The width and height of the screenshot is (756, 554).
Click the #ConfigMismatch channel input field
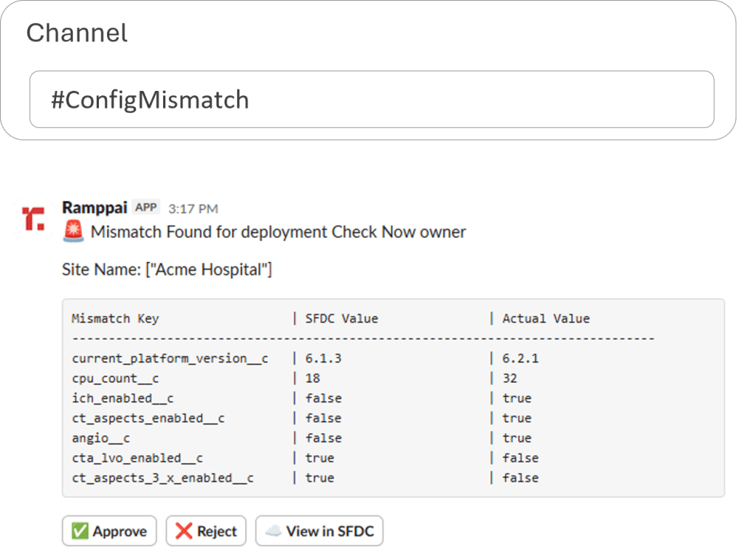pyautogui.click(x=371, y=100)
